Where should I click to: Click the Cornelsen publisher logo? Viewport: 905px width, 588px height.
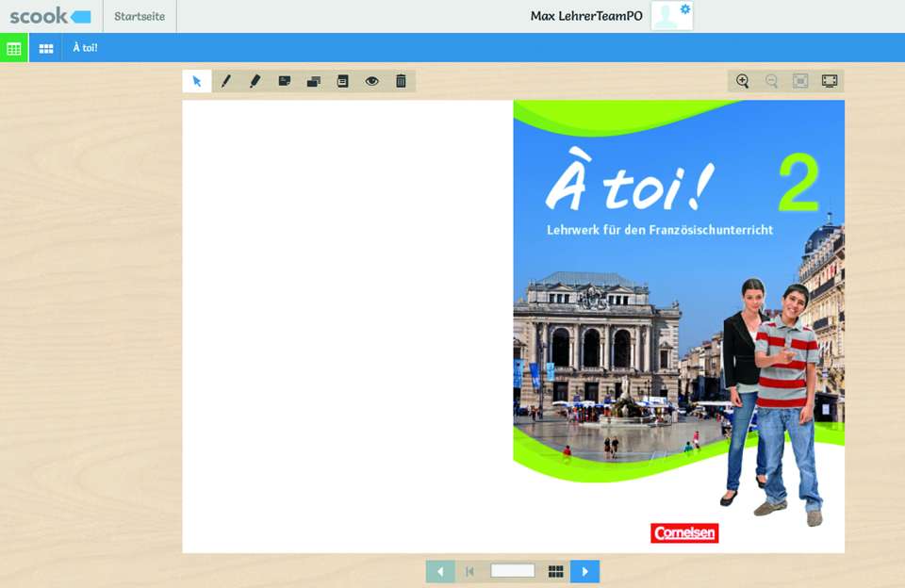pyautogui.click(x=684, y=532)
